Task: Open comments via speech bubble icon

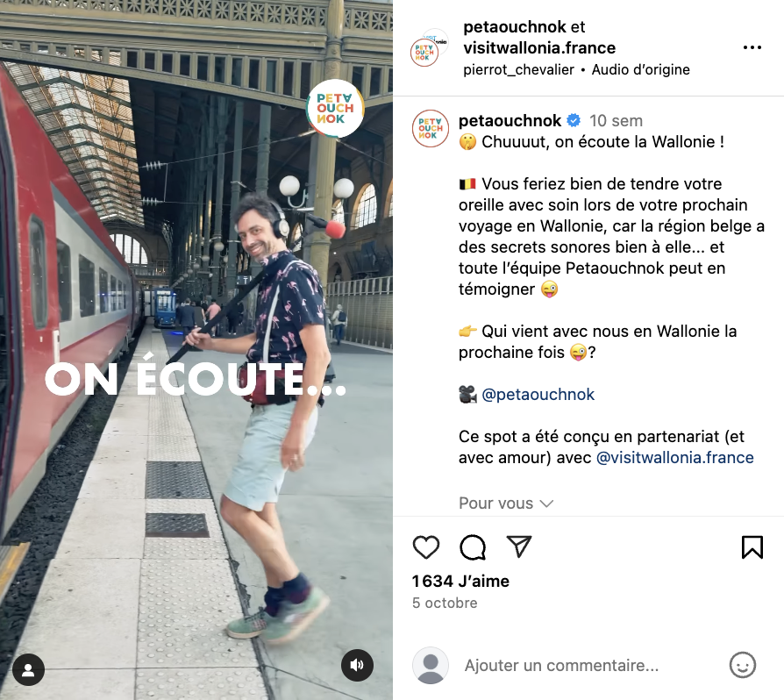Action: (473, 547)
